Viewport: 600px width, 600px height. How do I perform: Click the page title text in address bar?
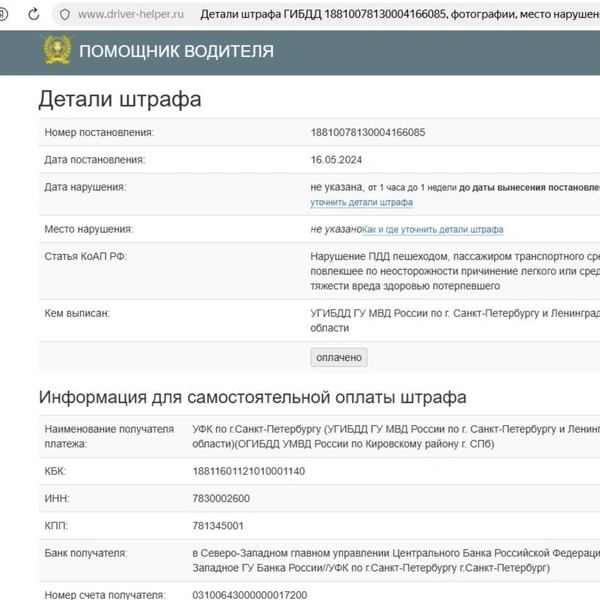tap(400, 14)
